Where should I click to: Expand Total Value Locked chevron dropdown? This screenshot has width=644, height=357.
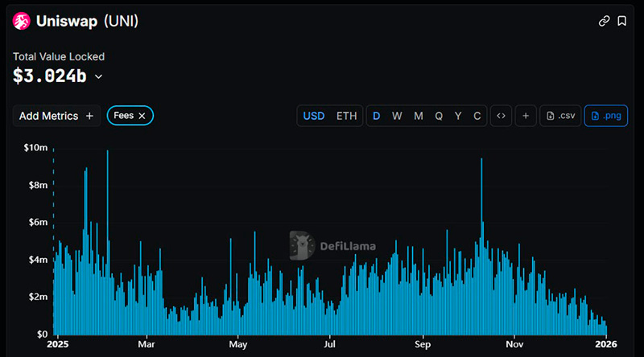tap(98, 76)
